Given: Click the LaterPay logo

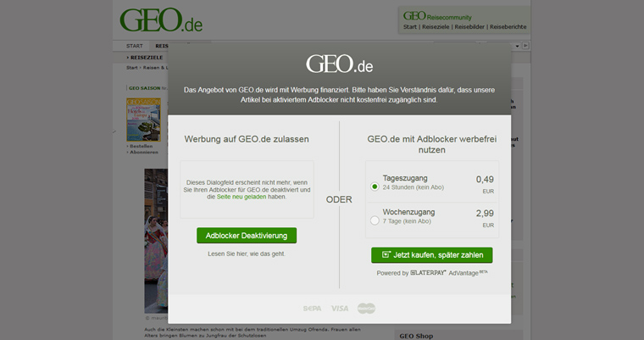Looking at the screenshot, I should pyautogui.click(x=428, y=272).
